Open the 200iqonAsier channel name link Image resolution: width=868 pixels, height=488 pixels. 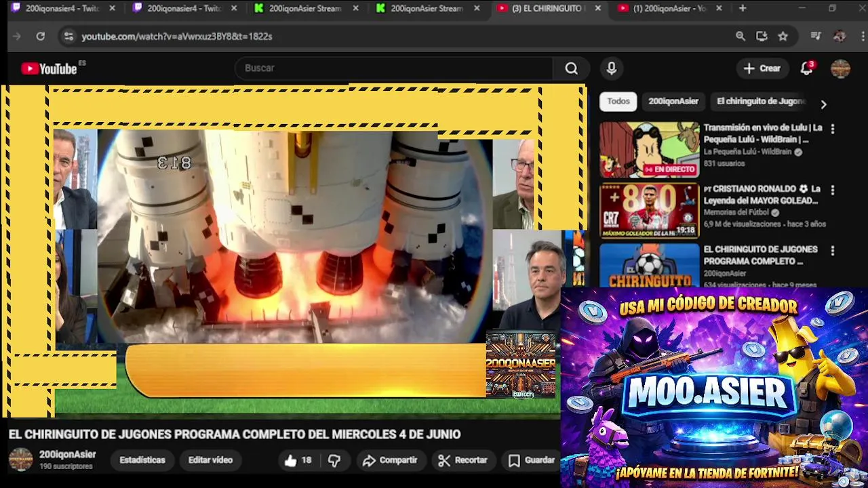click(x=67, y=455)
